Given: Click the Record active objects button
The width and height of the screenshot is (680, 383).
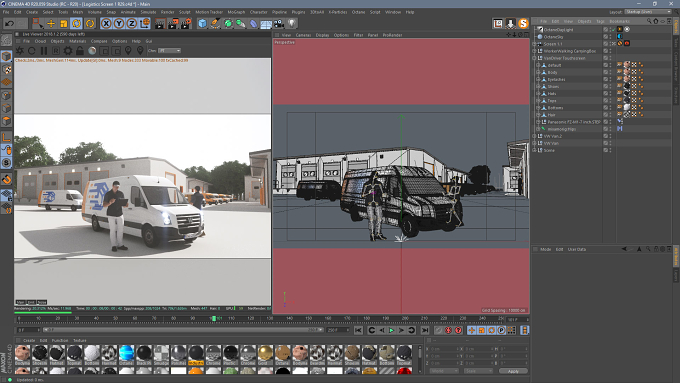Looking at the screenshot, I should point(439,331).
